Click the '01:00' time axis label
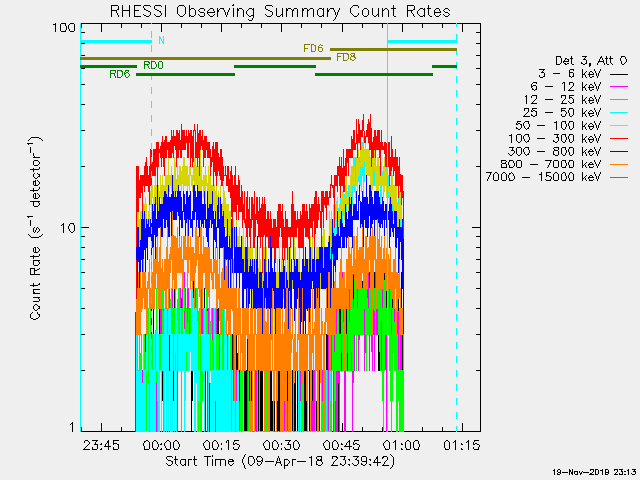The image size is (640, 480). point(402,445)
